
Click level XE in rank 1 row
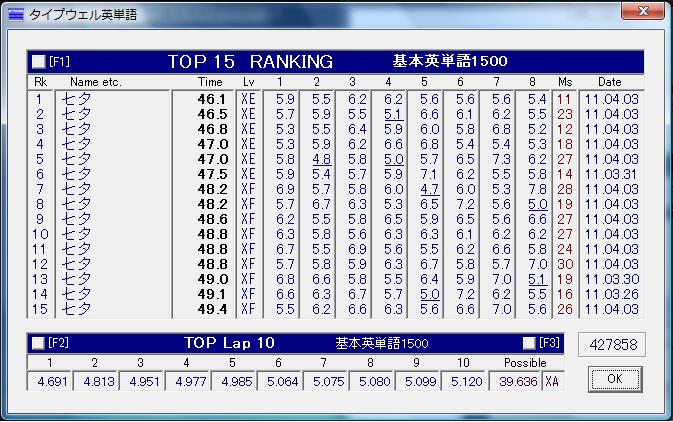248,99
